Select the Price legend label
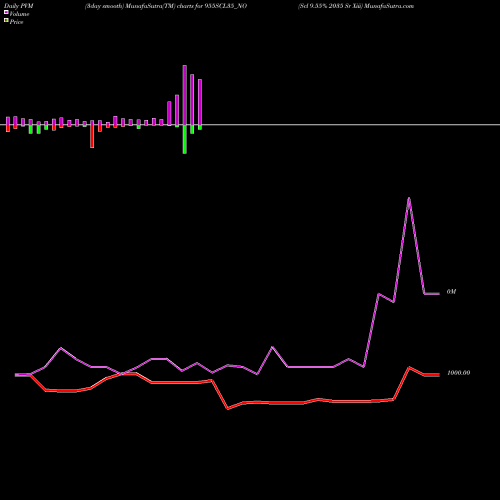The image size is (500, 500). 17,22
